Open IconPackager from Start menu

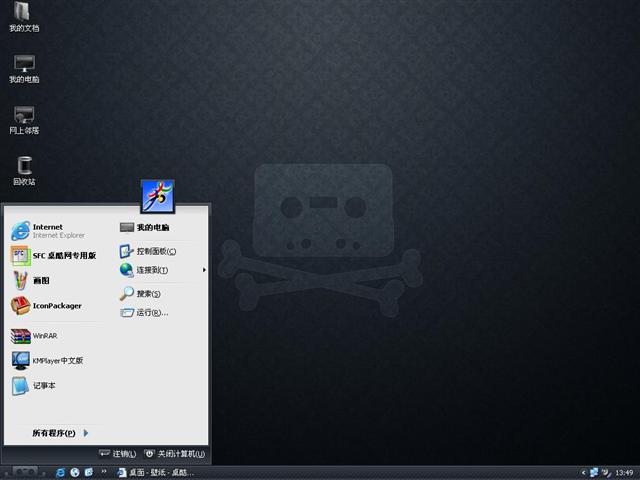(x=46, y=306)
